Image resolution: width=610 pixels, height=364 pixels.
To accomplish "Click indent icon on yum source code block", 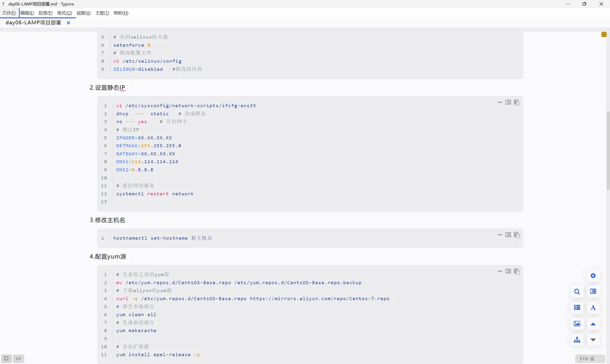I will click(508, 271).
